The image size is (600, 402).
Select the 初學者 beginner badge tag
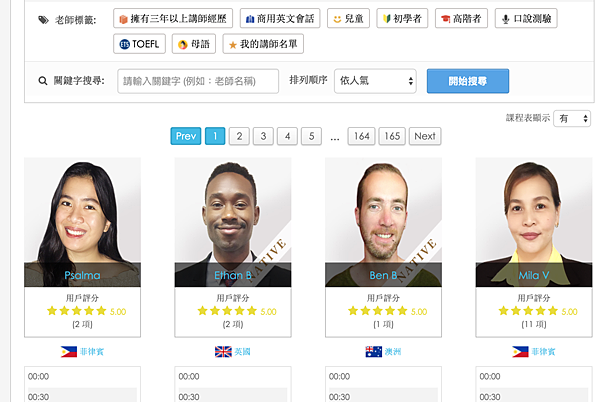pos(402,18)
